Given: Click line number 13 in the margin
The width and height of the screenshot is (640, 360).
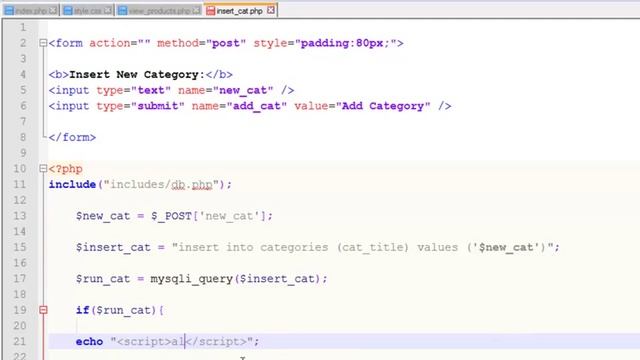Looking at the screenshot, I should pyautogui.click(x=20, y=216).
